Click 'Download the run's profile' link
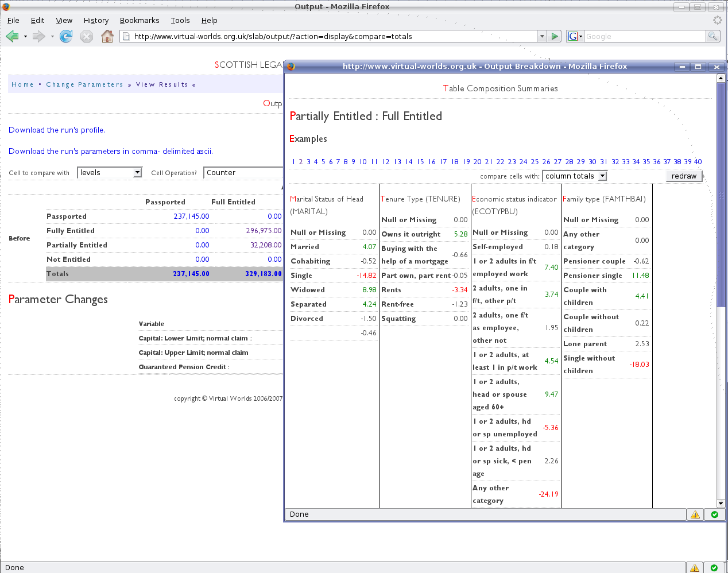The height and width of the screenshot is (573, 728). tap(56, 130)
